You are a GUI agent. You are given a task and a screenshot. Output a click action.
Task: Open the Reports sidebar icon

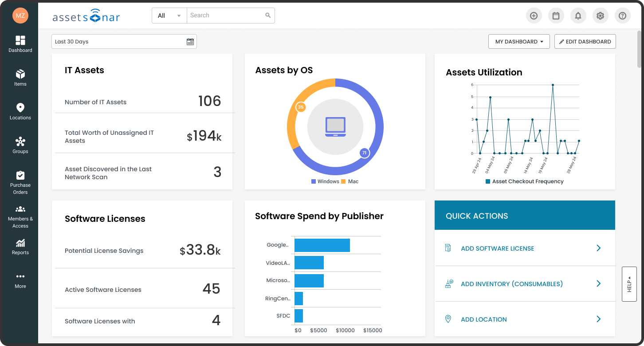(x=20, y=246)
